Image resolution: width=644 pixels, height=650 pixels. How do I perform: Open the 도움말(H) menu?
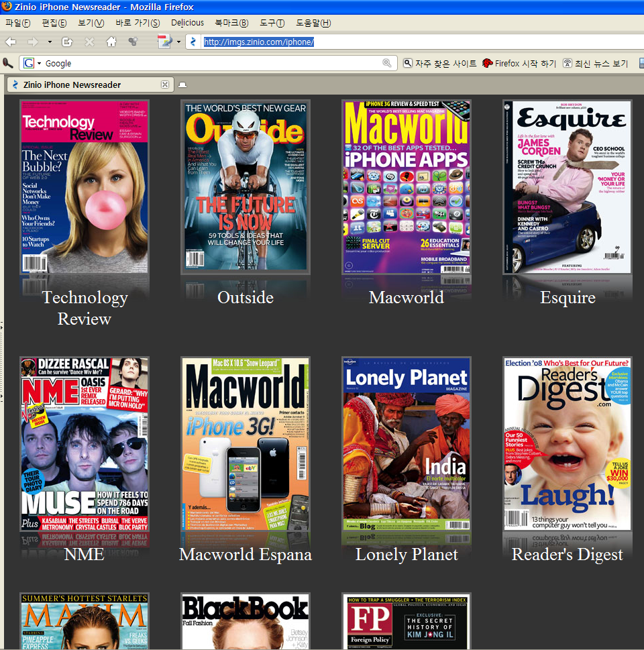click(x=313, y=23)
